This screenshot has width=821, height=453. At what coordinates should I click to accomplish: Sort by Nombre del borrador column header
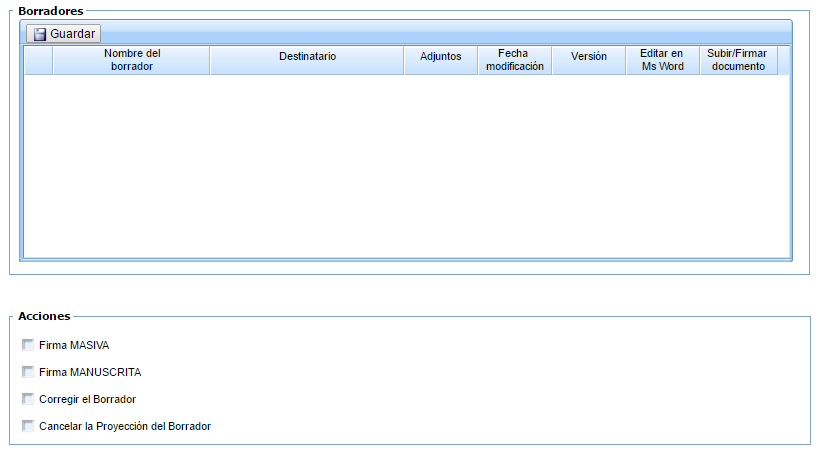[x=131, y=60]
